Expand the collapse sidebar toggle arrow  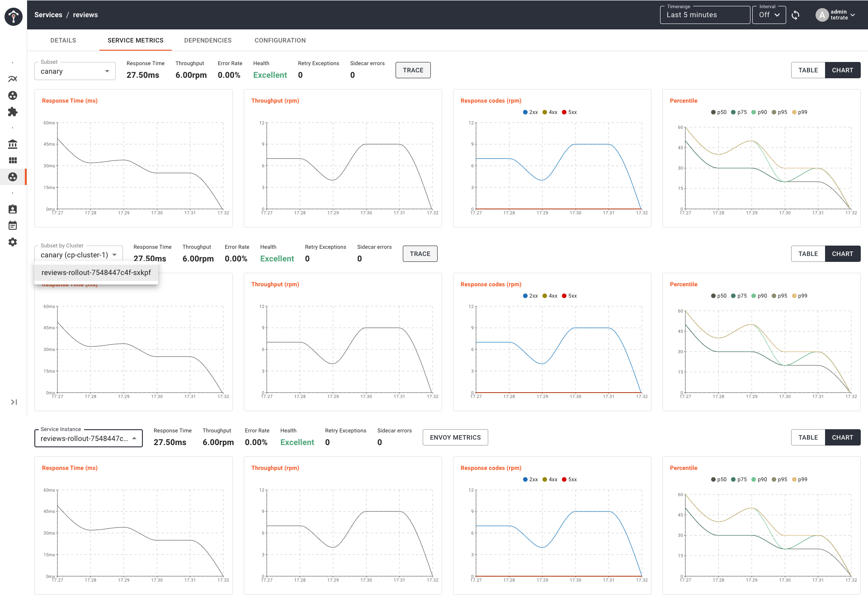click(x=13, y=402)
